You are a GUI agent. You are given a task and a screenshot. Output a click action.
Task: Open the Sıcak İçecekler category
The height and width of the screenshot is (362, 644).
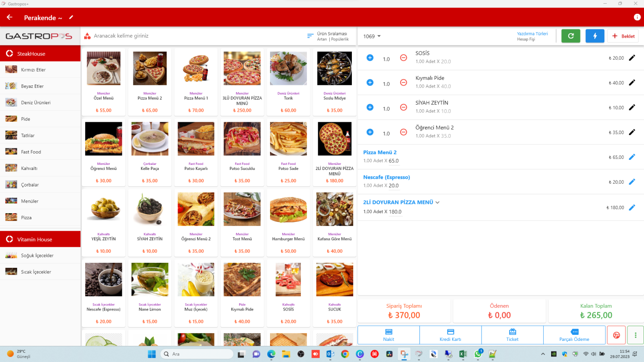[x=36, y=272]
